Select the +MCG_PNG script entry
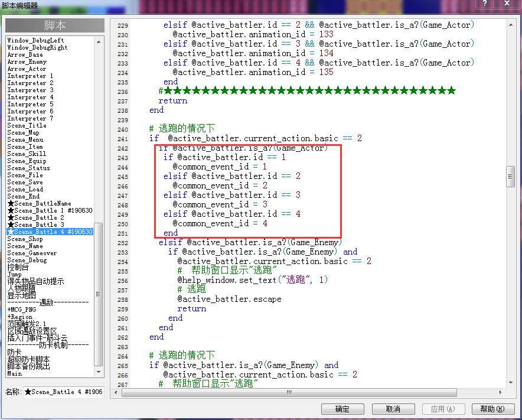 click(22, 310)
